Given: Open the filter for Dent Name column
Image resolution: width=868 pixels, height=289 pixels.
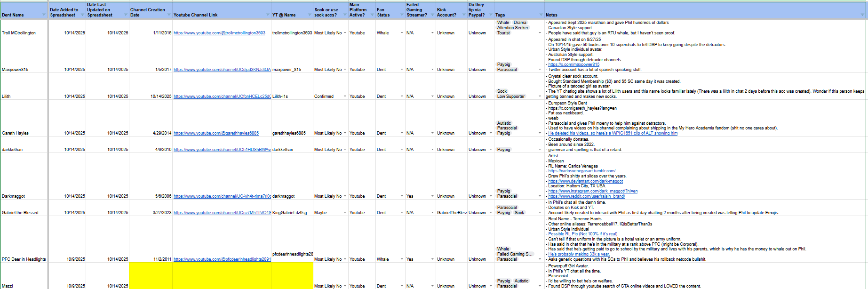Looking at the screenshot, I should pos(44,15).
